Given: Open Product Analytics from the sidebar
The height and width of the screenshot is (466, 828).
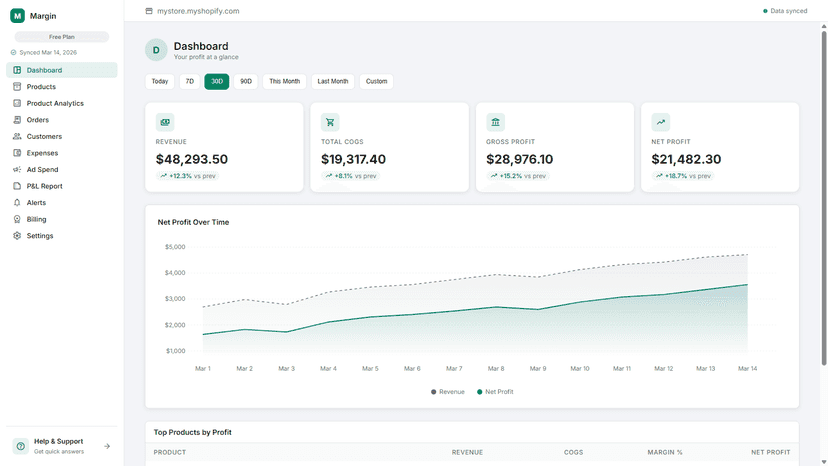Looking at the screenshot, I should (x=62, y=103).
